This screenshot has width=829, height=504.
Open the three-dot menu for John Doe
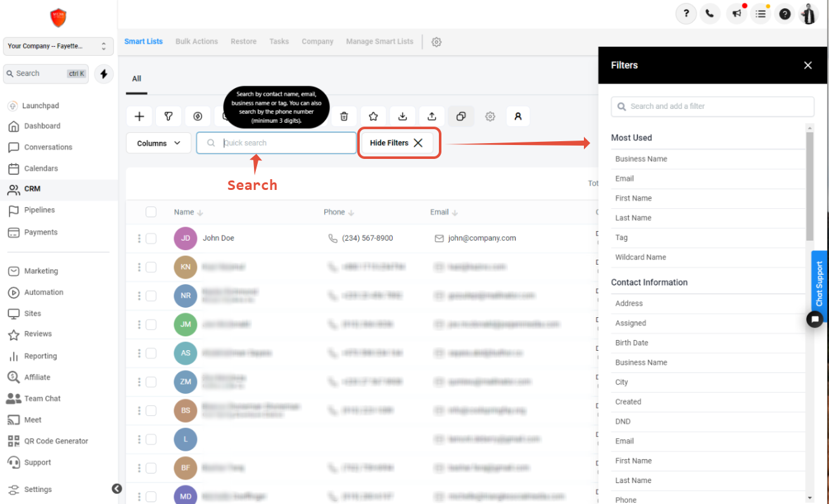[139, 238]
